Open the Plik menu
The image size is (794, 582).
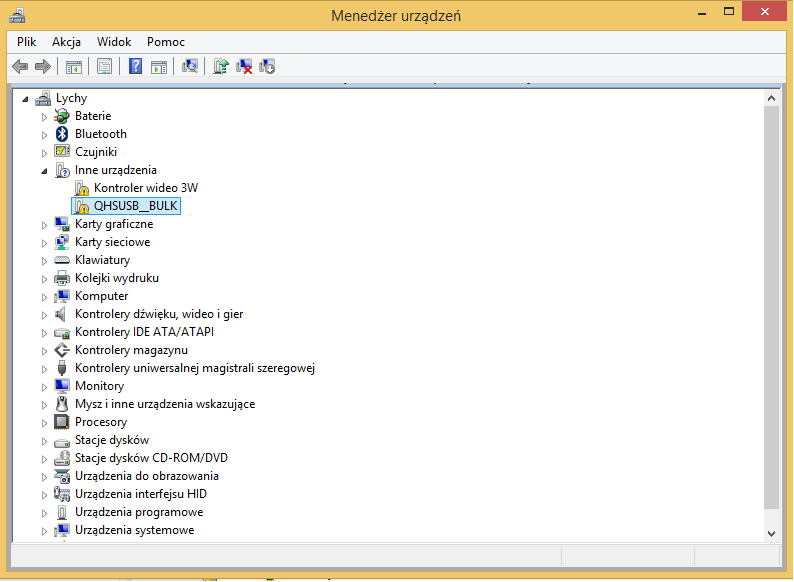26,42
